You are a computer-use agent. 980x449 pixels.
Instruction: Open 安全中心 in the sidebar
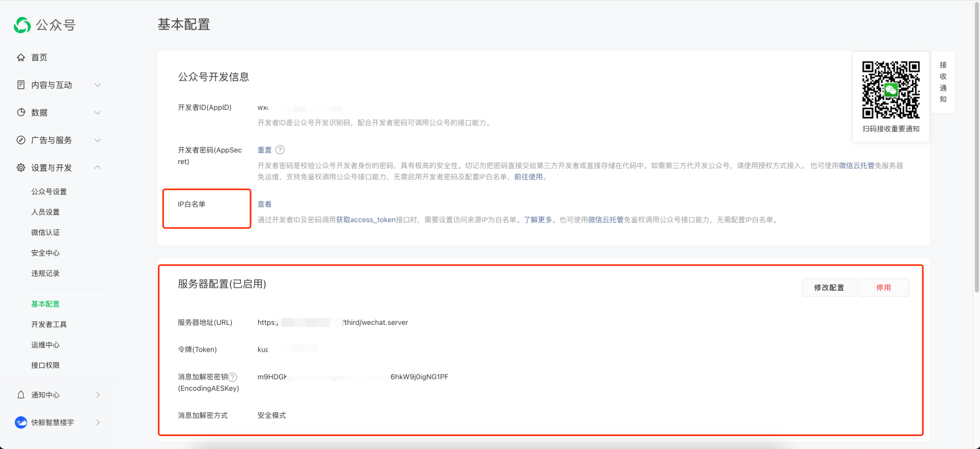46,253
